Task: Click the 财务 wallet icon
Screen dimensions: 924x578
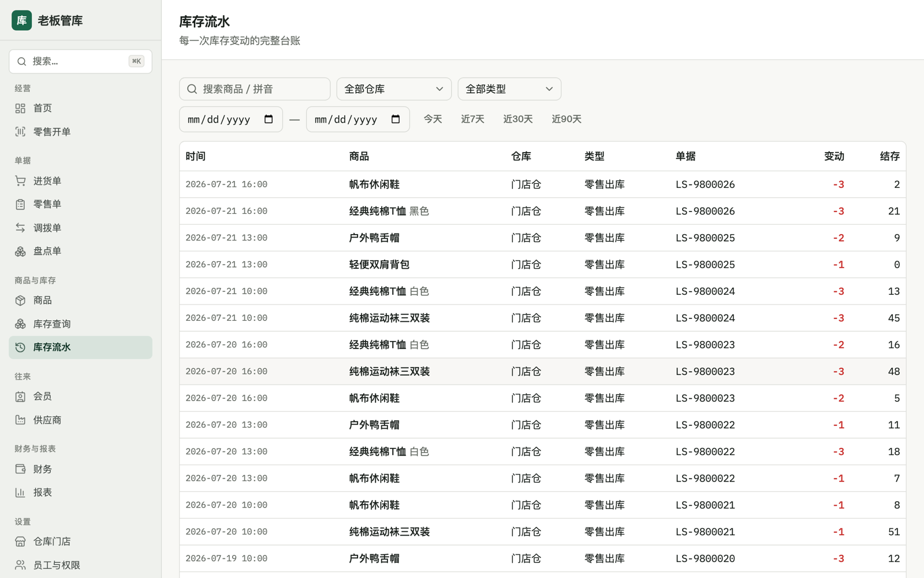Action: pyautogui.click(x=20, y=469)
